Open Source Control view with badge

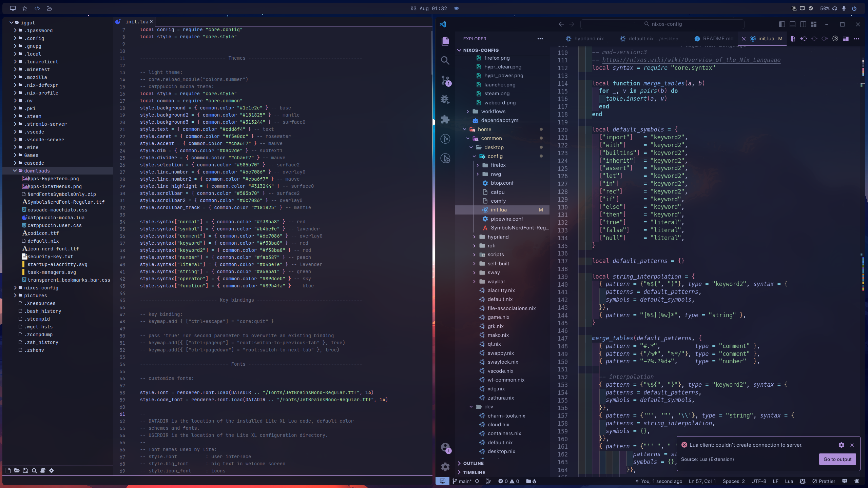pos(446,81)
